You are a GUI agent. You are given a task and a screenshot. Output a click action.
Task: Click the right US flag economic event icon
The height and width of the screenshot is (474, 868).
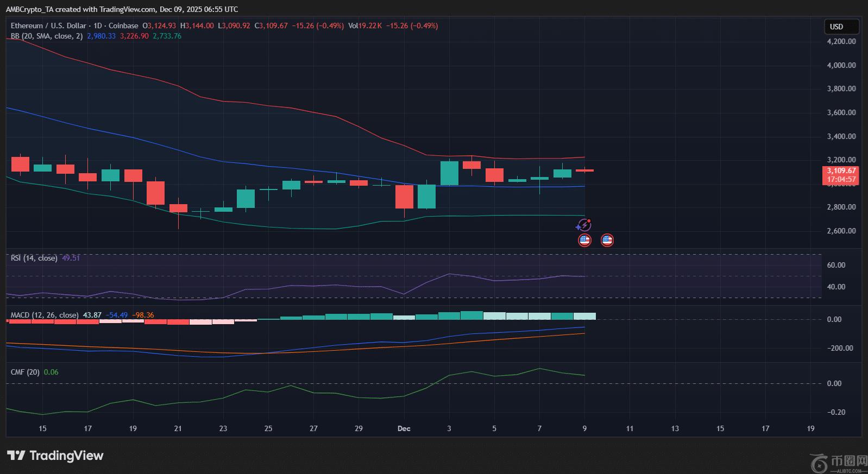click(607, 240)
